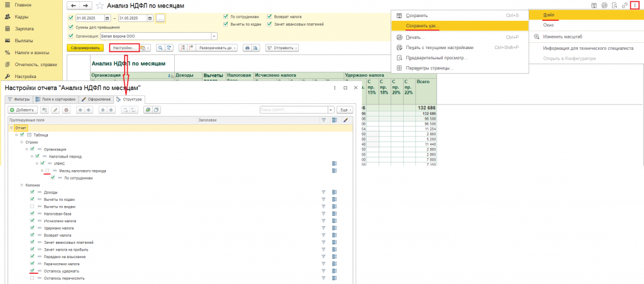Click the magnifier search icon in report toolbar
Screen dimensions: 644x284
click(x=160, y=48)
